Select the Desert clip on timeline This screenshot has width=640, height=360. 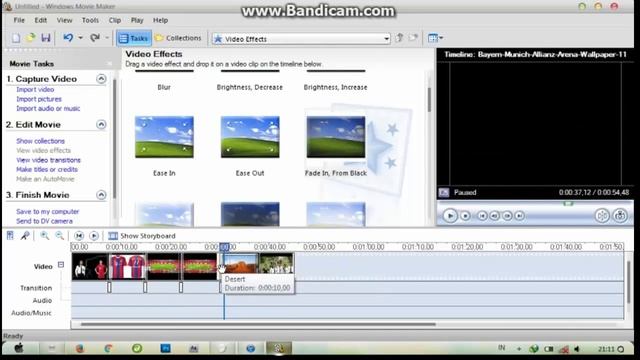(x=240, y=263)
